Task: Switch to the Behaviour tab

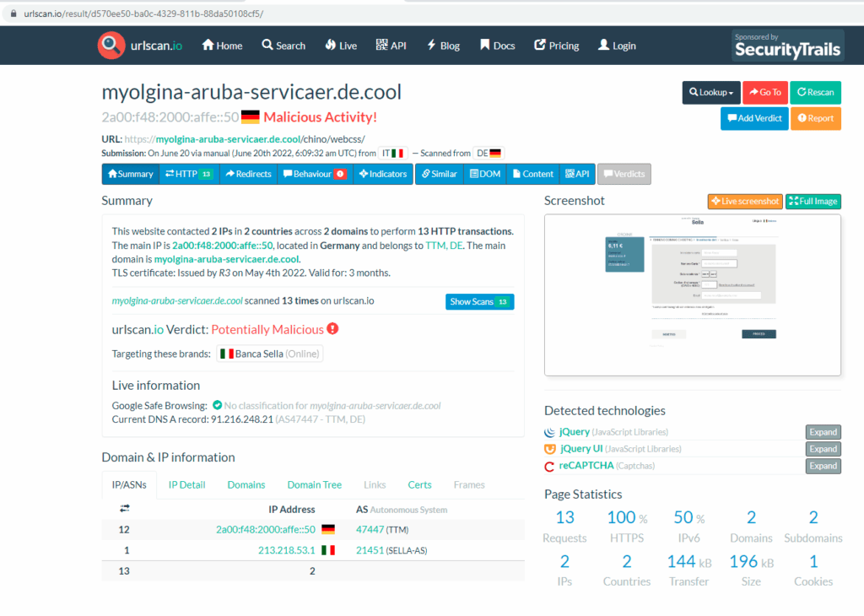Action: [315, 174]
